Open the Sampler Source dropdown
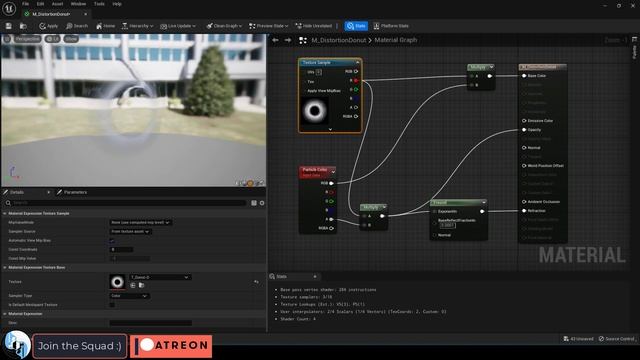The image size is (640, 360). 130,231
